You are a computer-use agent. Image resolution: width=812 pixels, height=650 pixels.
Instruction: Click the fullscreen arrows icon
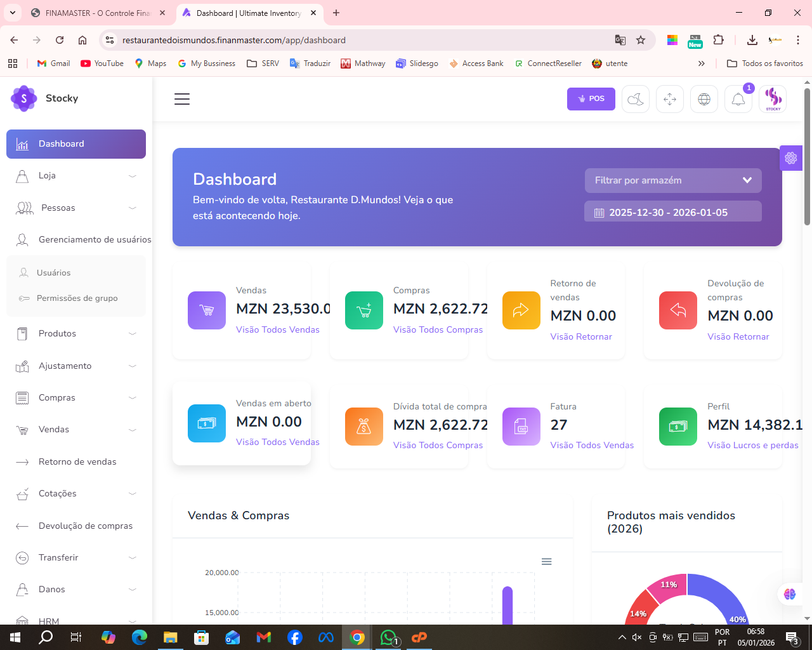click(670, 99)
